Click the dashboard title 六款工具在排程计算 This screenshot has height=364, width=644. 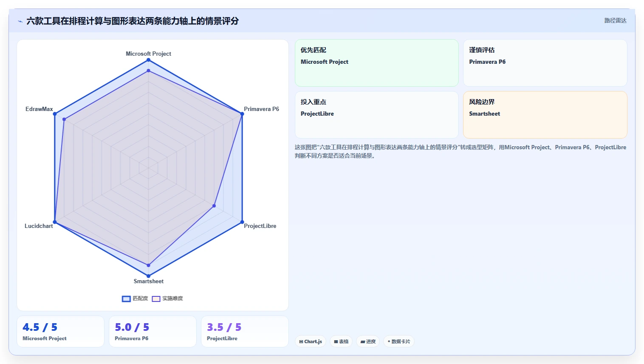[133, 21]
